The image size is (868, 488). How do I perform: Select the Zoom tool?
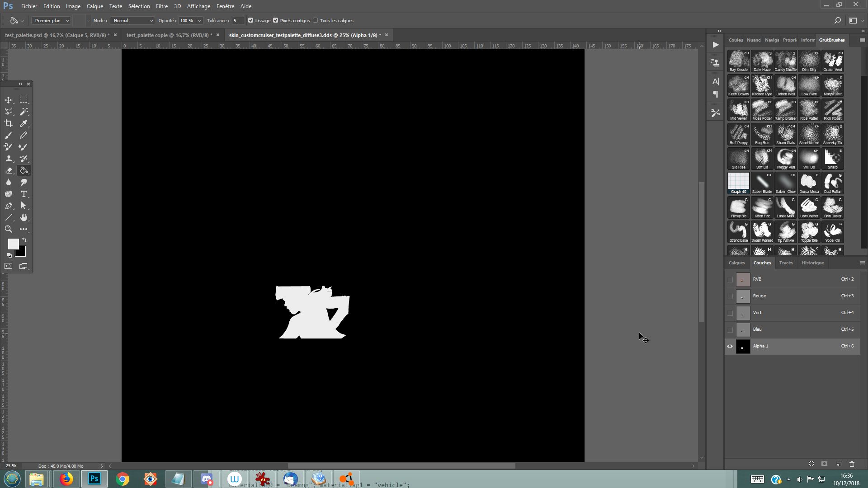click(9, 229)
